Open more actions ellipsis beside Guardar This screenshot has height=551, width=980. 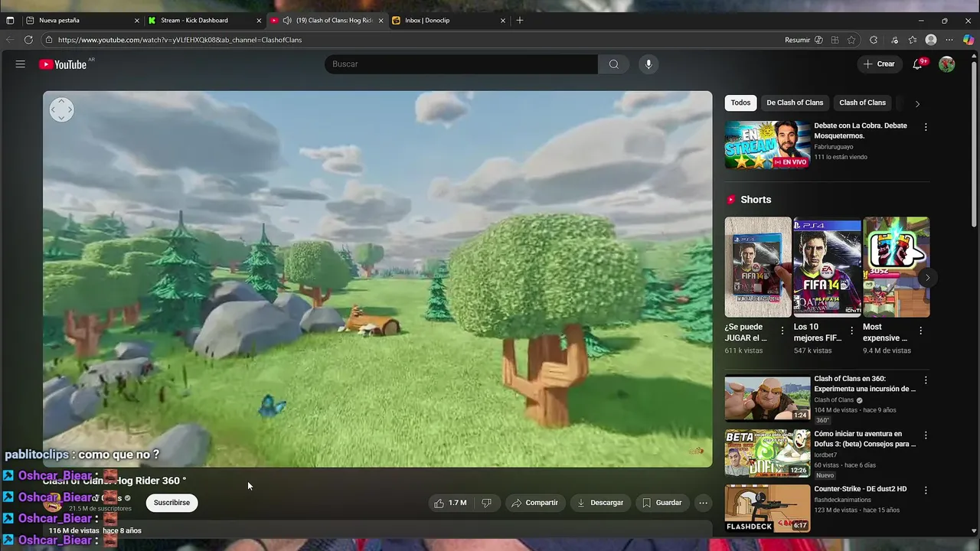(x=703, y=503)
